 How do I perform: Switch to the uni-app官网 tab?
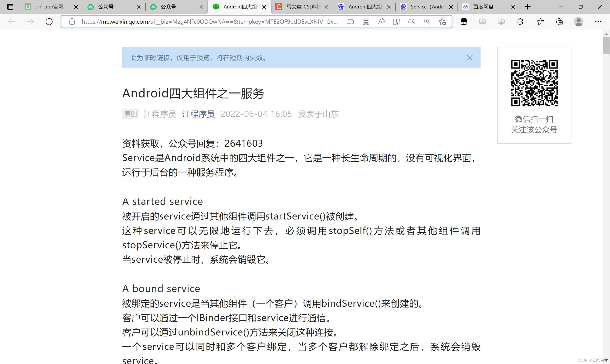[49, 7]
